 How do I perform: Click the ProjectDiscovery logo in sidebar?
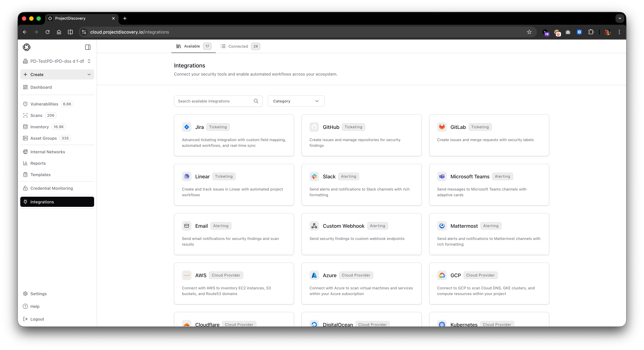coord(26,47)
